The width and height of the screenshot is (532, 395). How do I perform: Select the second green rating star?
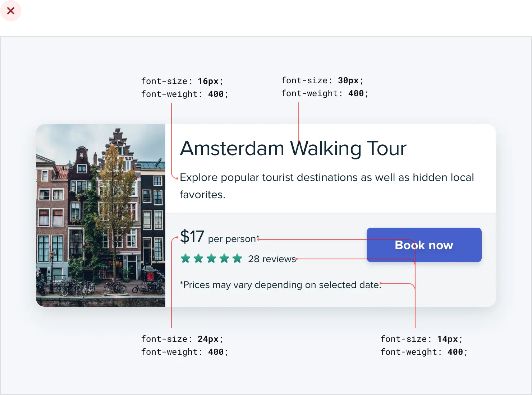(198, 259)
